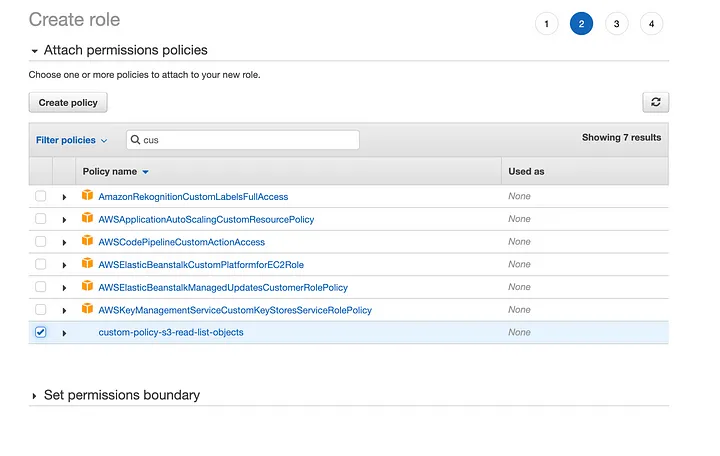The image size is (720, 456).
Task: Check the AWSElasticBeanstalkCustomPlatformforEC2Role checkbox
Action: pos(40,264)
